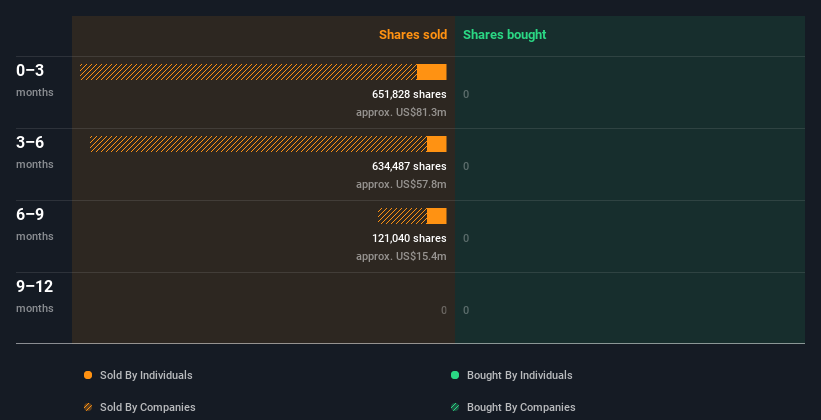Click the 121,040 shares value
The height and width of the screenshot is (420, 821).
tap(409, 238)
